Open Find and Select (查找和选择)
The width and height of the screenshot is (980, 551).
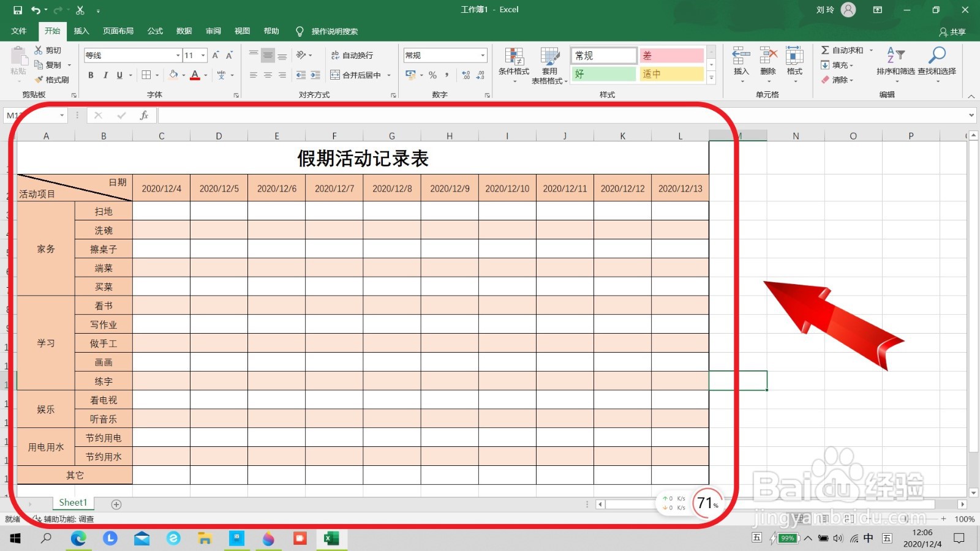tap(937, 64)
